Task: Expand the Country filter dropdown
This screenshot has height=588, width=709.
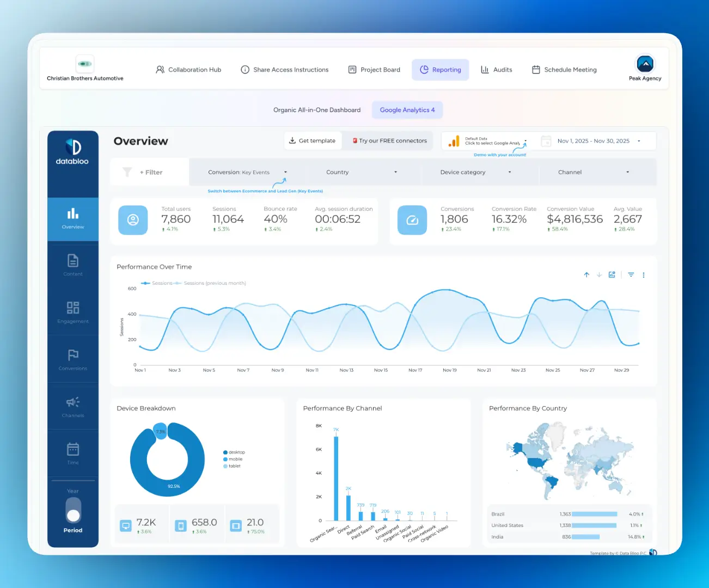Action: [x=362, y=172]
